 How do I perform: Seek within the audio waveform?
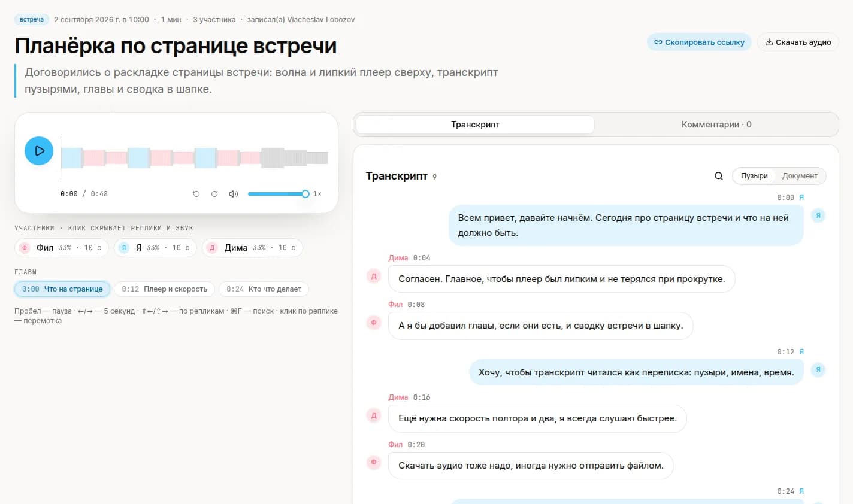pyautogui.click(x=194, y=157)
